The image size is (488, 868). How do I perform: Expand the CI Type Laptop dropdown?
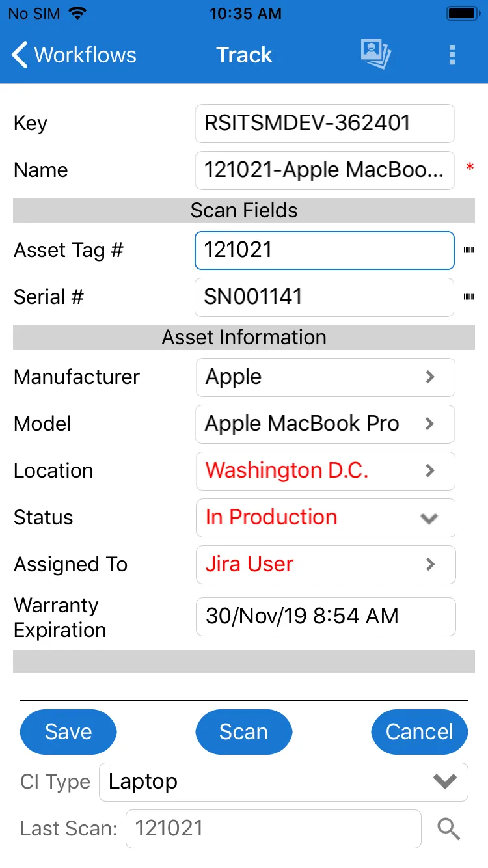[x=284, y=781]
